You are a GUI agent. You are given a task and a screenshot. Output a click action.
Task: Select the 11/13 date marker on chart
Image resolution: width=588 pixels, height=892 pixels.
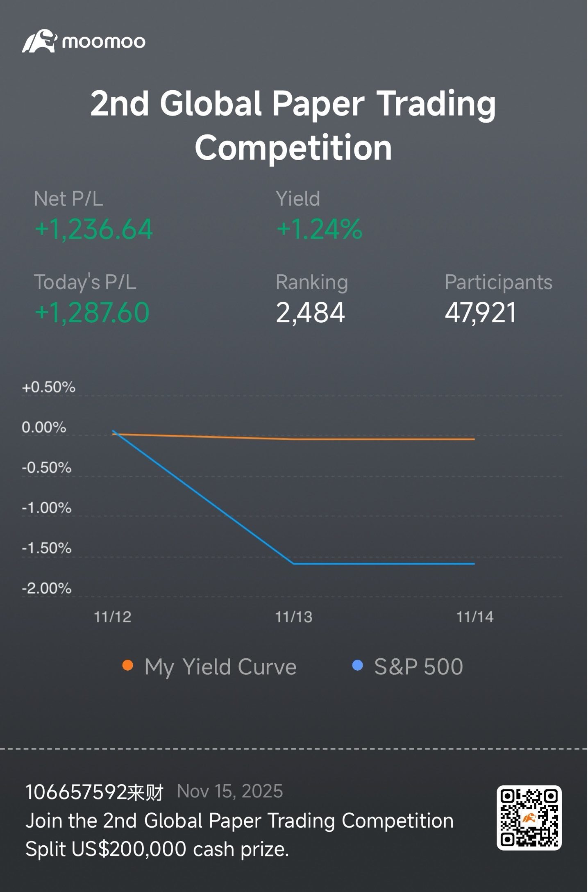(294, 617)
